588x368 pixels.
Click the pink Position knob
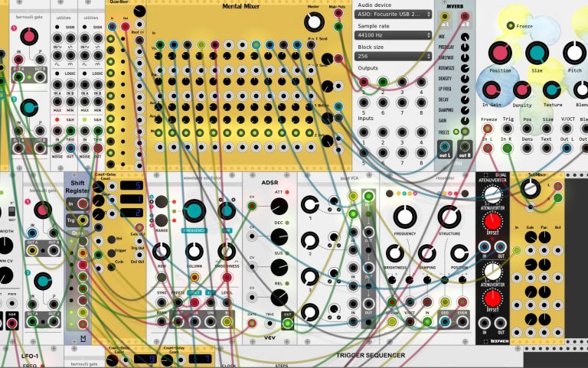coord(500,53)
